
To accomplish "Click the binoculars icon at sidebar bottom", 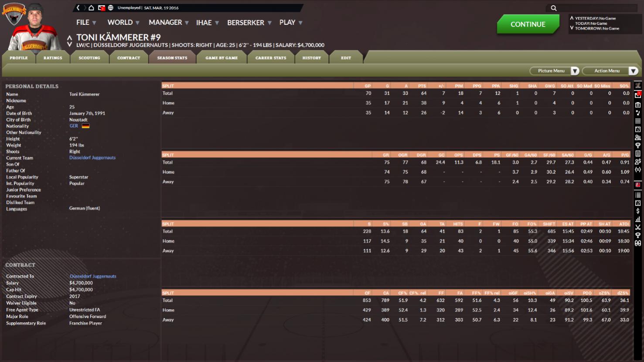I will click(638, 244).
